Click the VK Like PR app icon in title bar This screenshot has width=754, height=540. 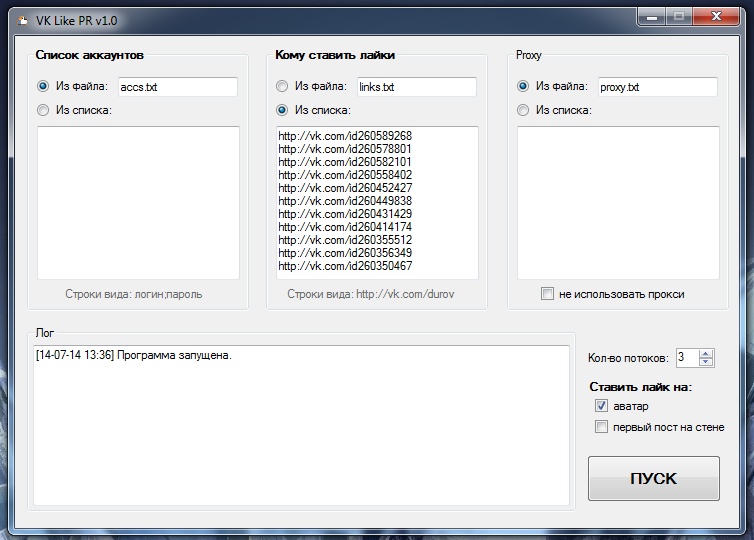point(23,21)
